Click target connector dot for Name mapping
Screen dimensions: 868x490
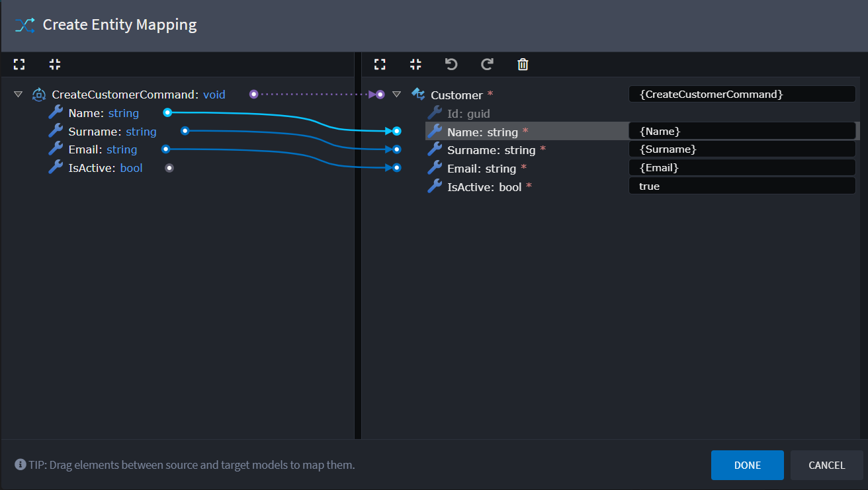[396, 131]
